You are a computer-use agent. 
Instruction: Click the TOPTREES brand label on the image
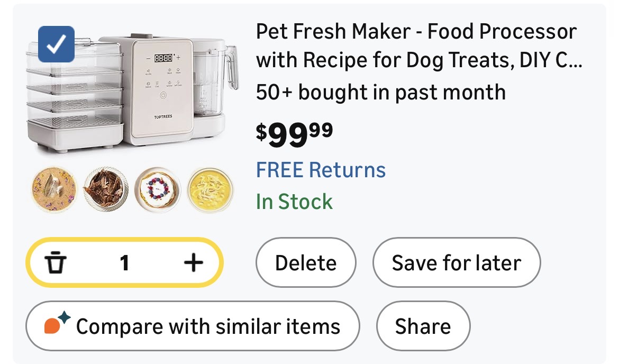pyautogui.click(x=163, y=117)
